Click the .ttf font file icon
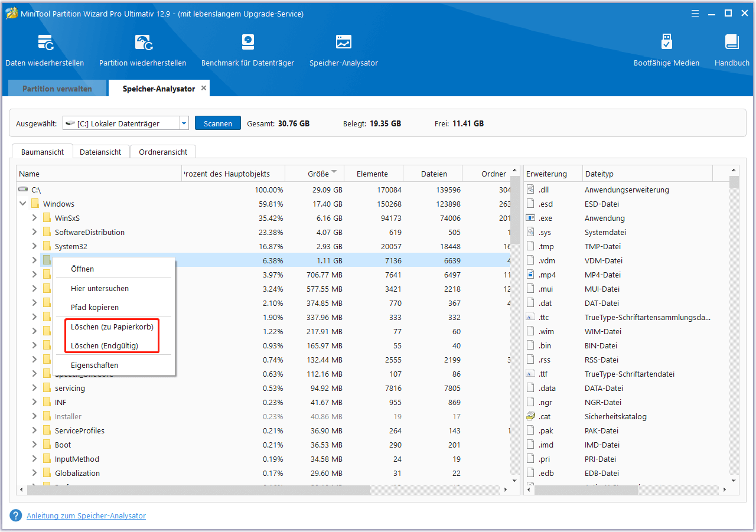The width and height of the screenshot is (756, 532). click(530, 374)
